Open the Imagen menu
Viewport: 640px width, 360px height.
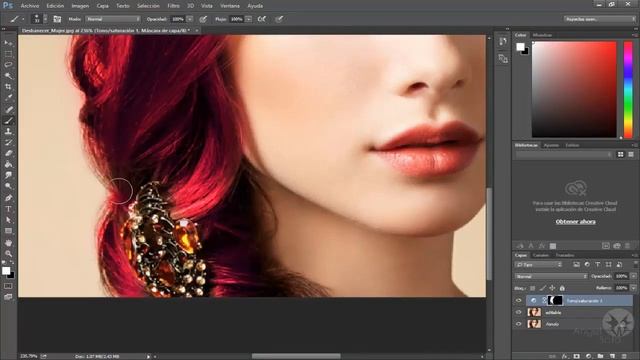tap(80, 6)
